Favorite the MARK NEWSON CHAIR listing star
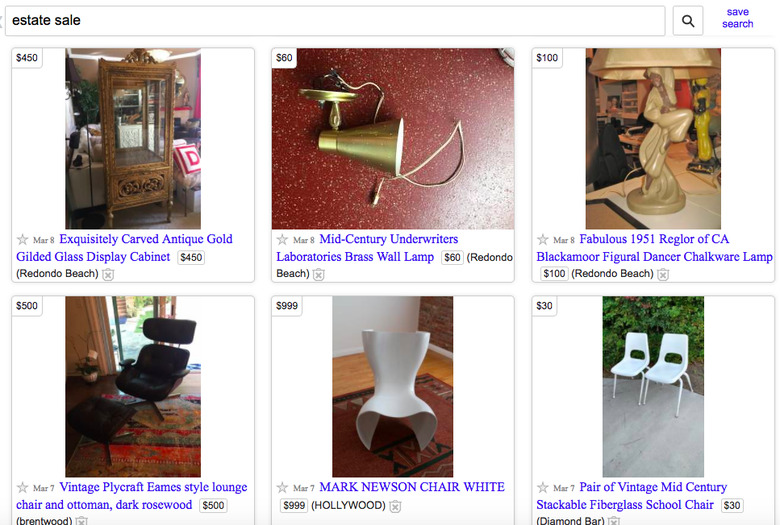Viewport: 780px width, 525px height. (x=283, y=488)
